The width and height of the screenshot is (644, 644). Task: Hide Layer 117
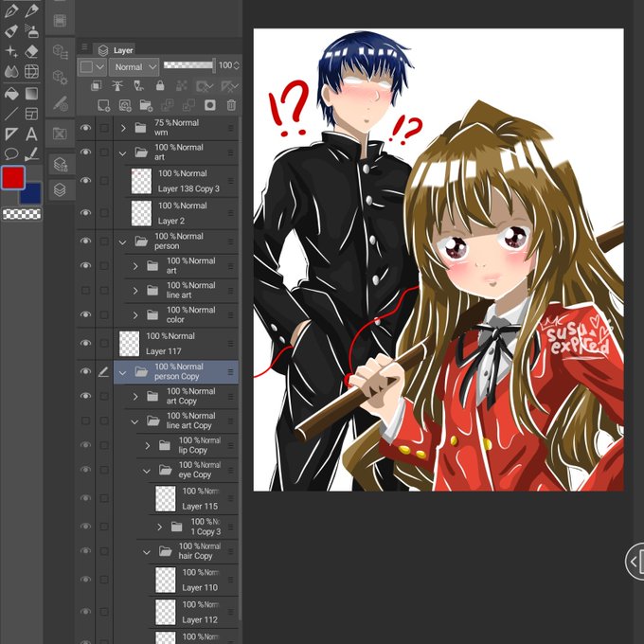pos(85,343)
